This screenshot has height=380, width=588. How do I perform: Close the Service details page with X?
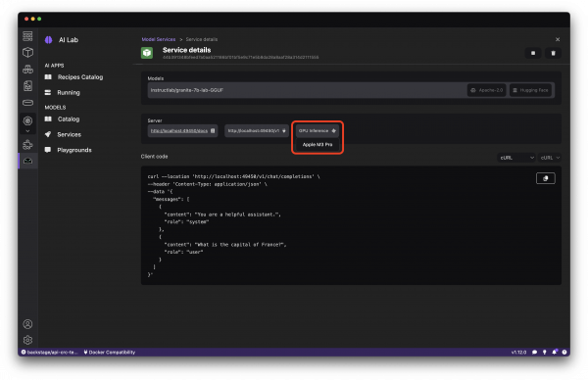(558, 39)
